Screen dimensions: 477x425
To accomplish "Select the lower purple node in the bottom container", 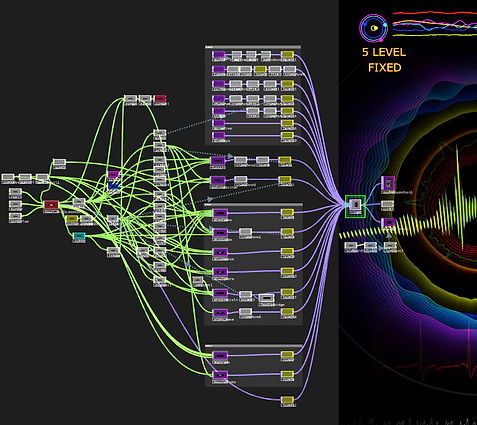I will point(220,375).
